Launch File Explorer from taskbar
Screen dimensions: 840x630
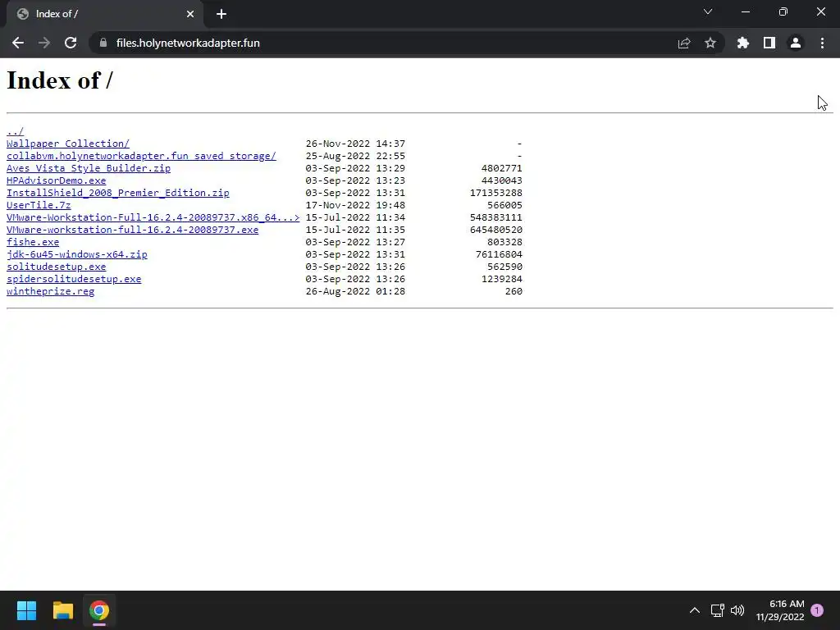click(63, 610)
